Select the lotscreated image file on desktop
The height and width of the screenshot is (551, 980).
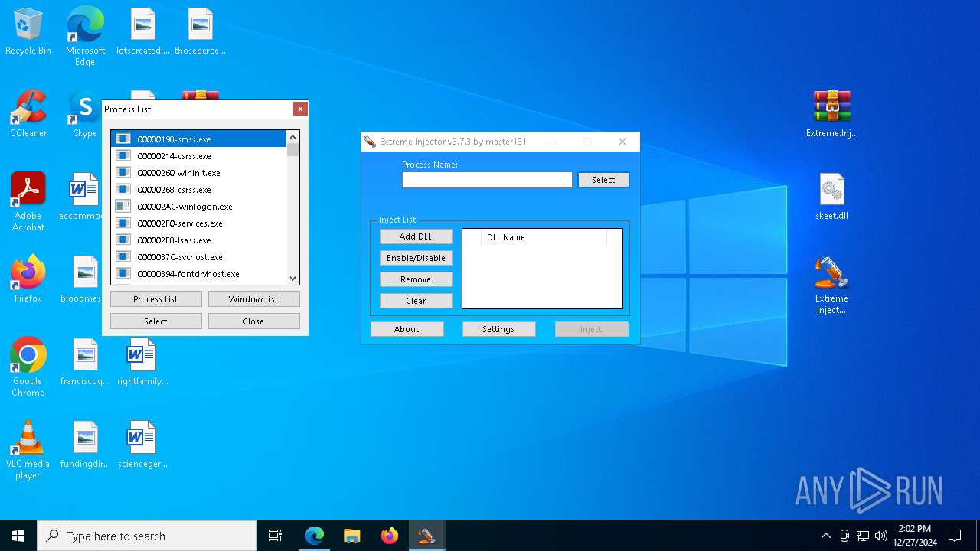click(142, 31)
